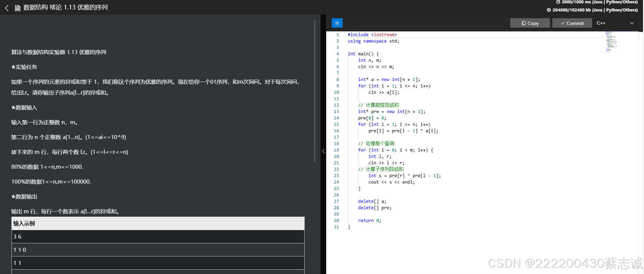This screenshot has width=644, height=274.
Task: Click the time limit text '2000/1000 ms'
Action: click(577, 2)
